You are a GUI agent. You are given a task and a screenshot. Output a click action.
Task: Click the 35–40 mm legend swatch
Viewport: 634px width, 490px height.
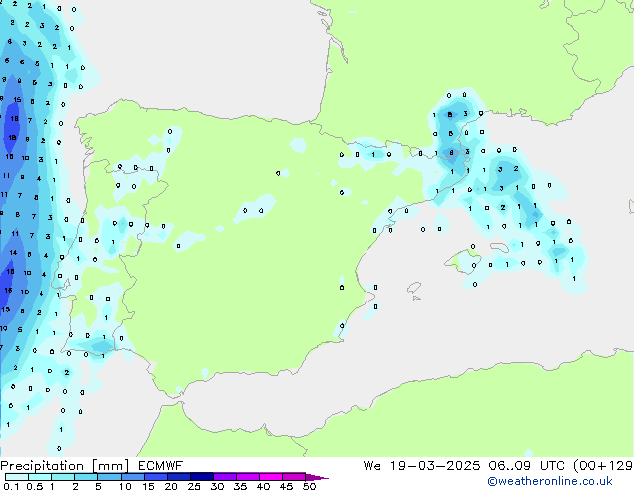coord(247,477)
